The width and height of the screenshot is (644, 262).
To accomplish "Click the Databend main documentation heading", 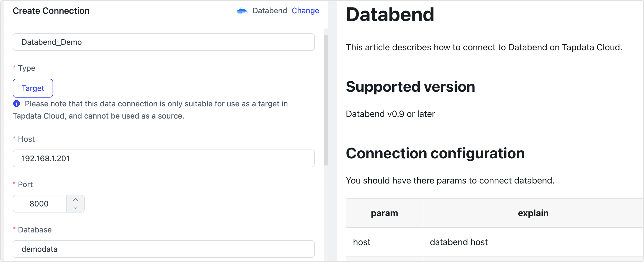I will 390,14.
